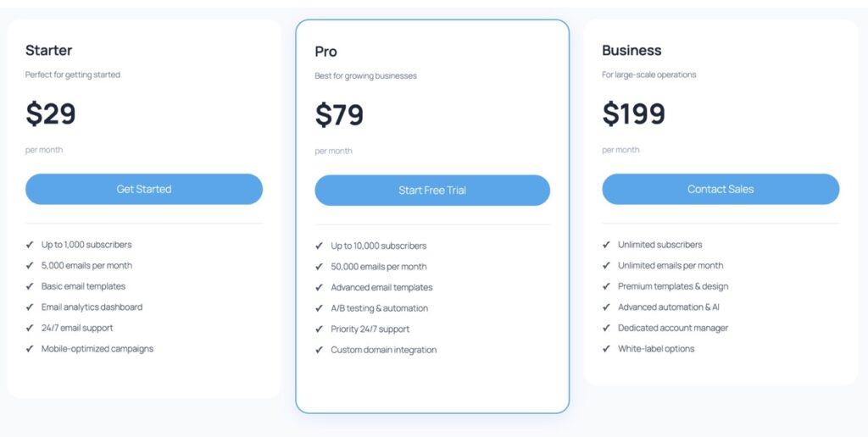
Task: Click the Email analytics dashboard feature
Action: (x=92, y=307)
